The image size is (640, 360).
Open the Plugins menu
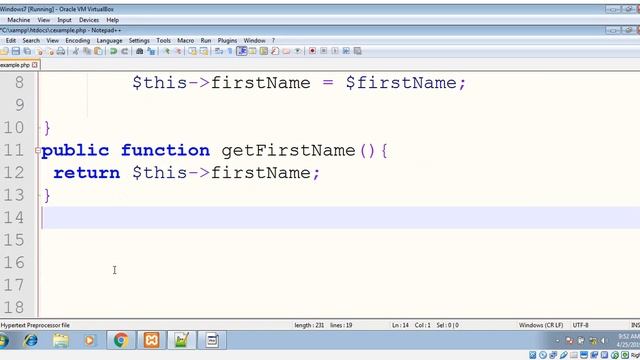click(x=227, y=40)
